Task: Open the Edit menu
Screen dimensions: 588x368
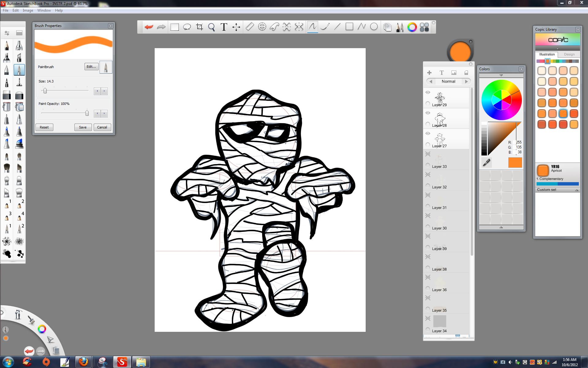Action: click(x=16, y=10)
